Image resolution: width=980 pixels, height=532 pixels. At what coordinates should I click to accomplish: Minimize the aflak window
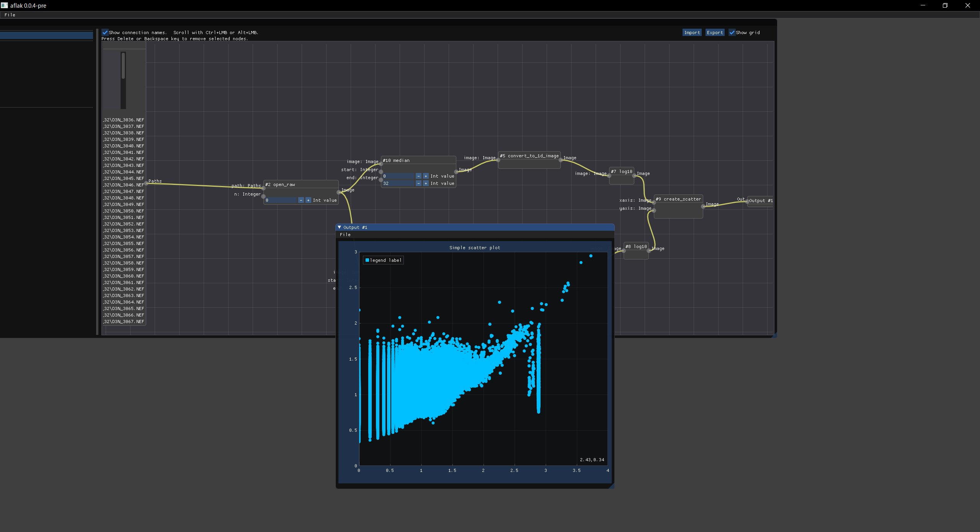click(923, 5)
